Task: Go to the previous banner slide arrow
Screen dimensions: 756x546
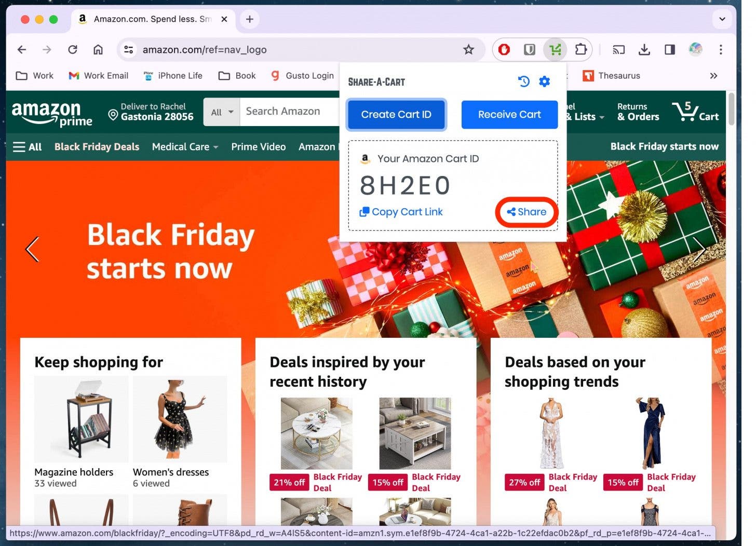Action: [32, 249]
